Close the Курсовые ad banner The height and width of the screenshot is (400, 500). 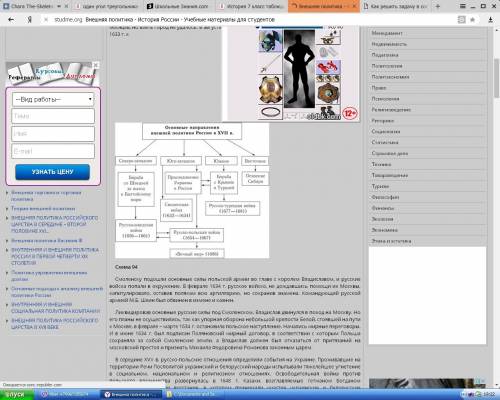tap(96, 65)
